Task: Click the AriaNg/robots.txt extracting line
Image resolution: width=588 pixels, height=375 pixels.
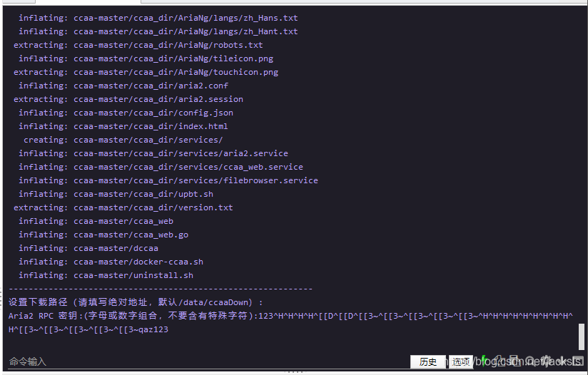Action: click(x=138, y=45)
